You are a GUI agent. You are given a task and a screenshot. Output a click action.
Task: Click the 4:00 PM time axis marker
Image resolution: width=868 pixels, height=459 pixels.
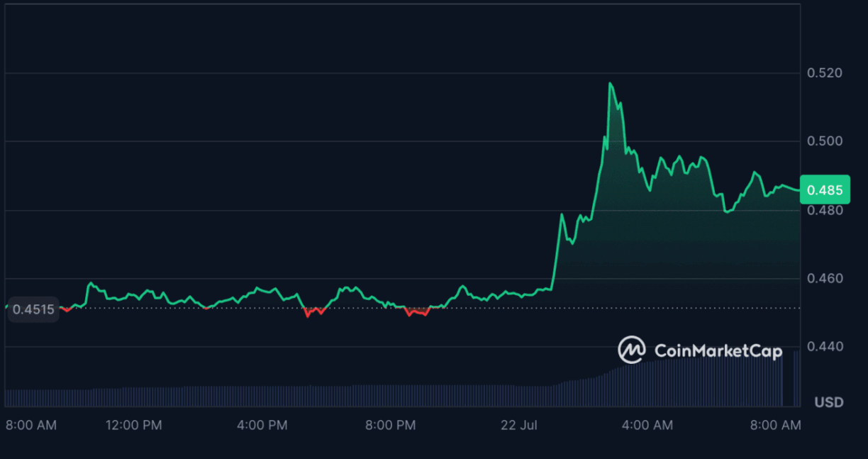[x=262, y=426]
